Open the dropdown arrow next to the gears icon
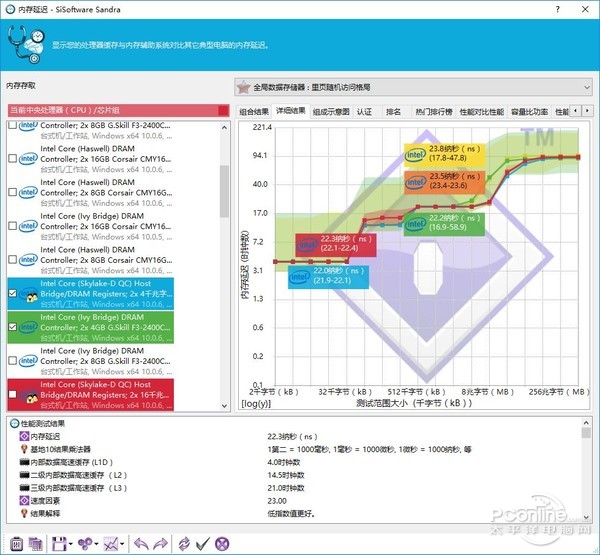Viewport: 600px width, 555px height. (x=96, y=544)
